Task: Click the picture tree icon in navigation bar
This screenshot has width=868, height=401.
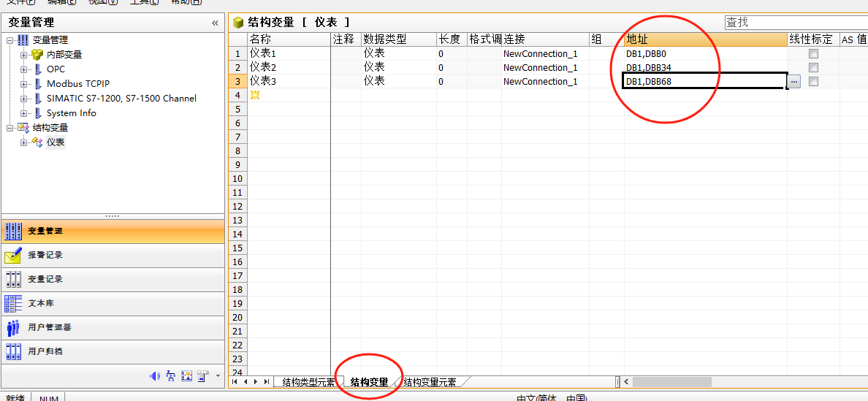Action: [170, 376]
